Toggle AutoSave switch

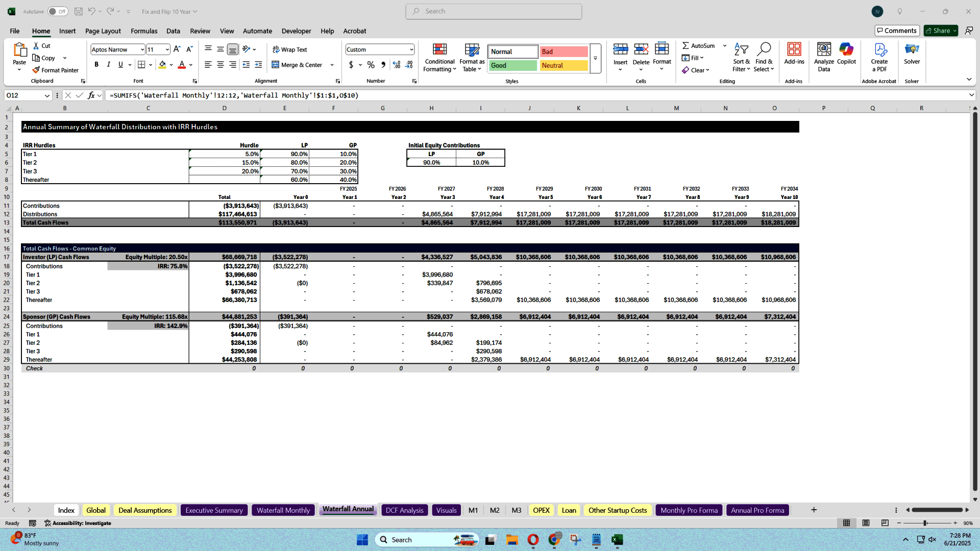(58, 11)
